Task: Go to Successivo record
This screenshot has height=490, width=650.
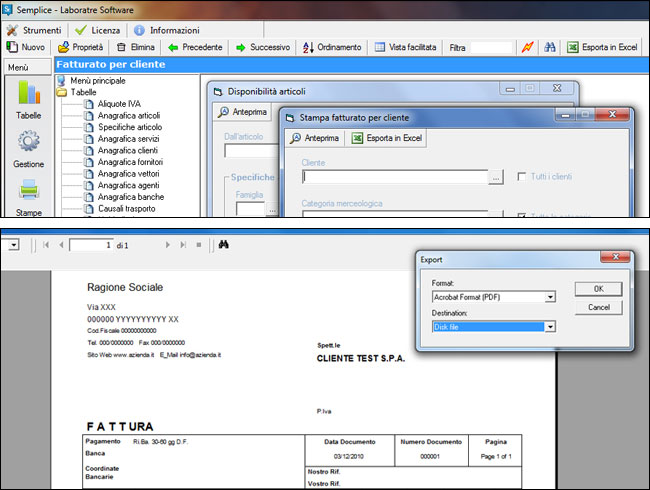Action: tap(263, 47)
